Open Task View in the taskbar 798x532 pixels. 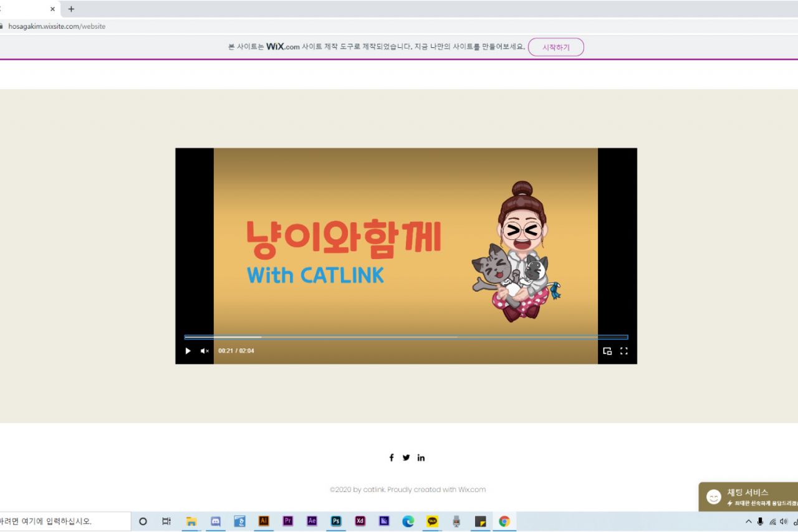pyautogui.click(x=166, y=521)
